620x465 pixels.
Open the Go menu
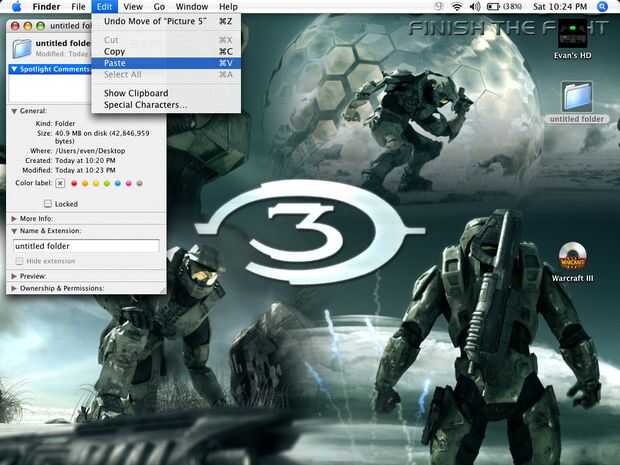[x=159, y=6]
